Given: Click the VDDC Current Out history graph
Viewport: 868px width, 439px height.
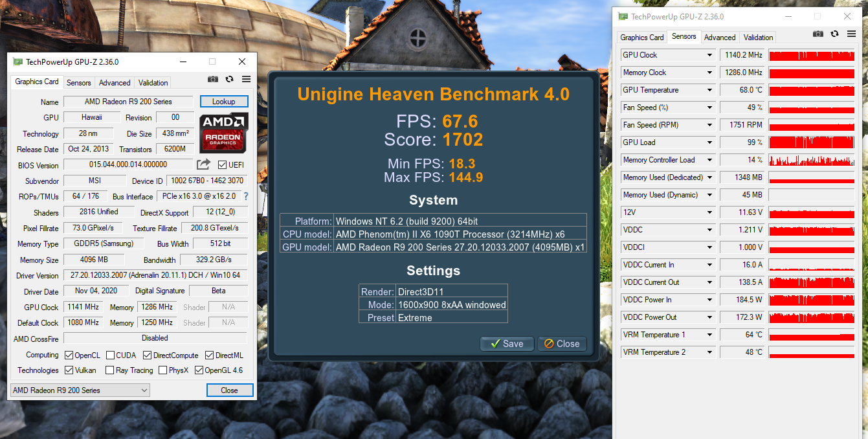Looking at the screenshot, I should coord(812,282).
